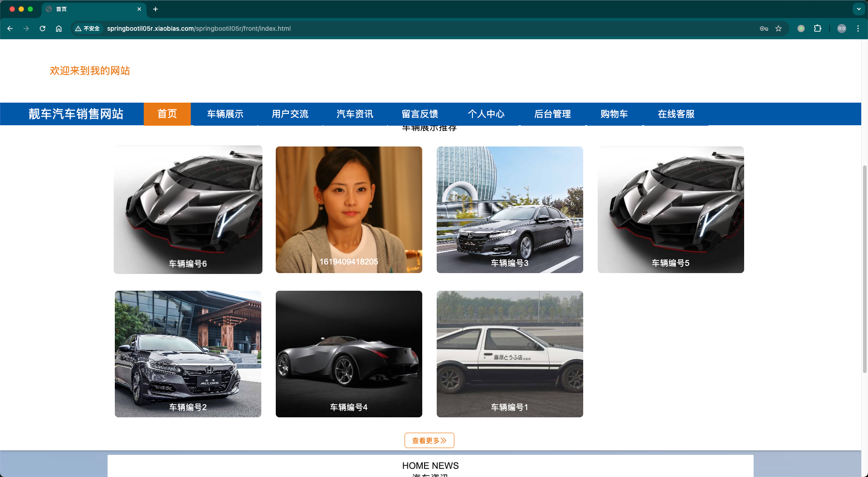This screenshot has height=477, width=868.
Task: Open the 购物车 page
Action: pyautogui.click(x=614, y=114)
